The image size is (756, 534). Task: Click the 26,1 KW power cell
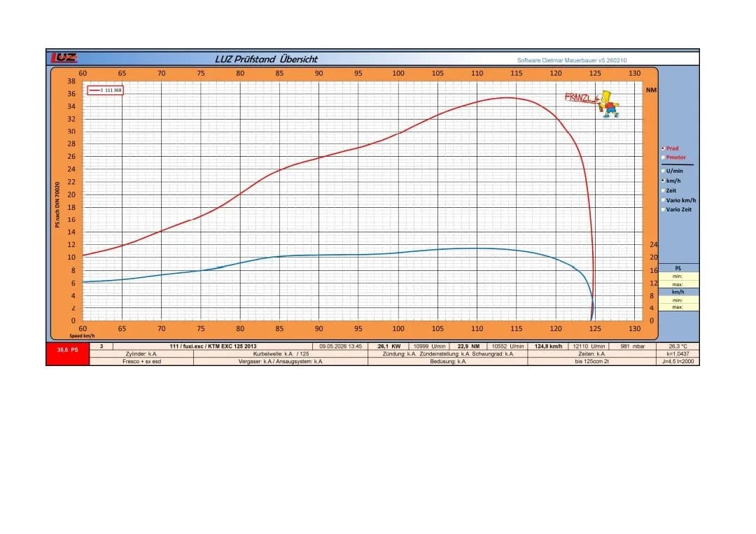(388, 346)
